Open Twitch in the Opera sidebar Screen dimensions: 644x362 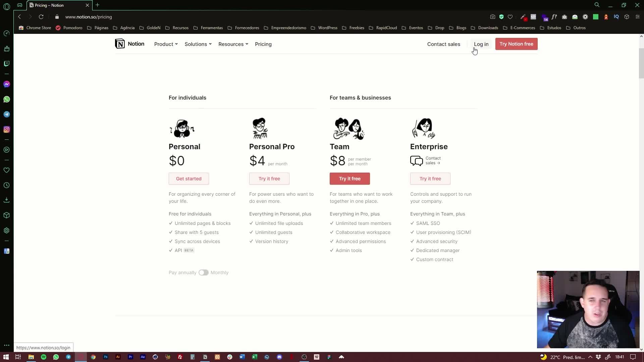coord(7,64)
